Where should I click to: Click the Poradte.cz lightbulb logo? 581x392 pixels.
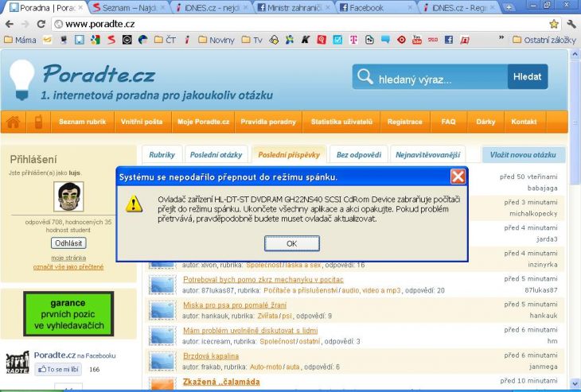click(22, 80)
